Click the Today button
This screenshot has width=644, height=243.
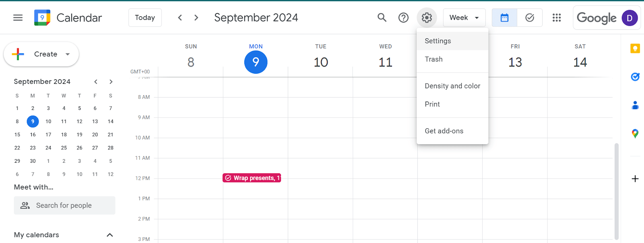pyautogui.click(x=145, y=18)
